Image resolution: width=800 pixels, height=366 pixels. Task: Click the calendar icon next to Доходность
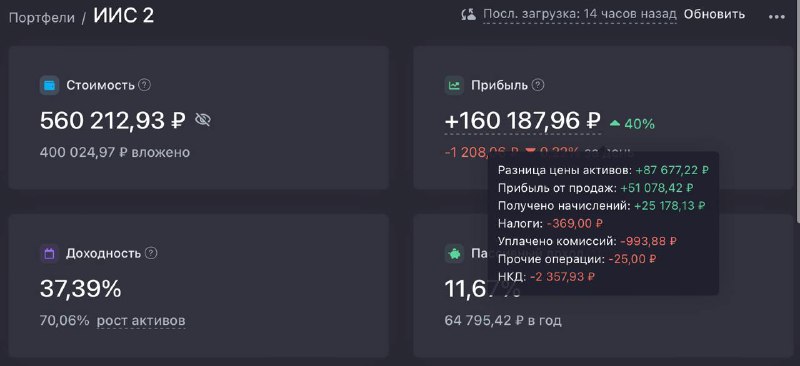[49, 254]
